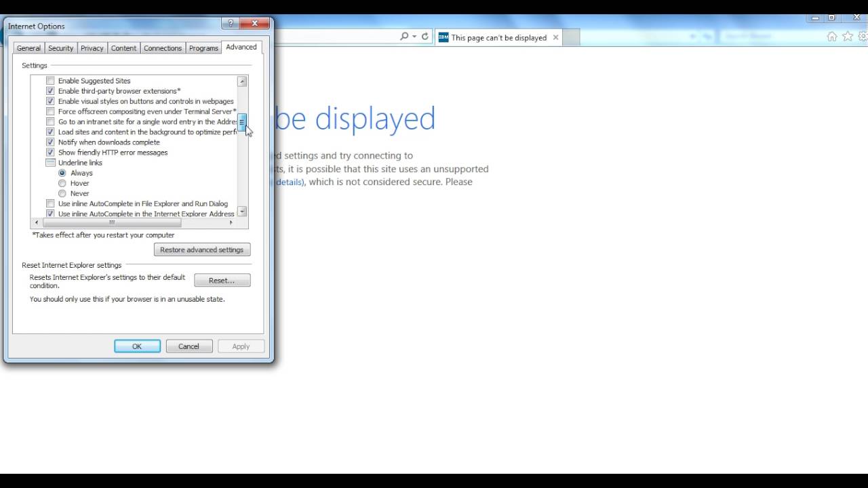Select Never radio button for underline links

[x=62, y=193]
